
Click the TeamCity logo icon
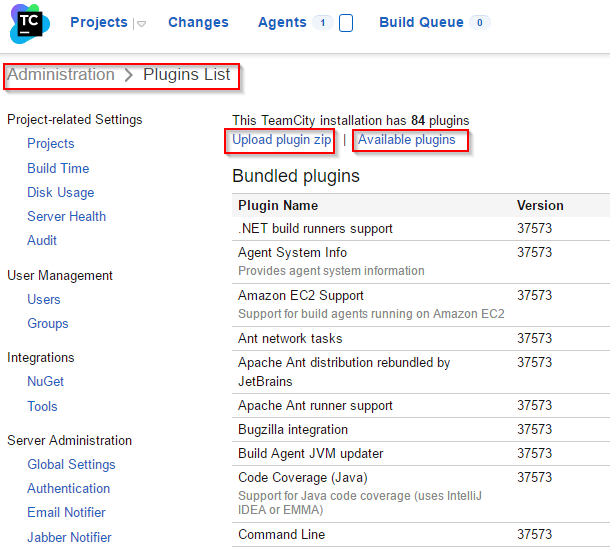coord(30,24)
